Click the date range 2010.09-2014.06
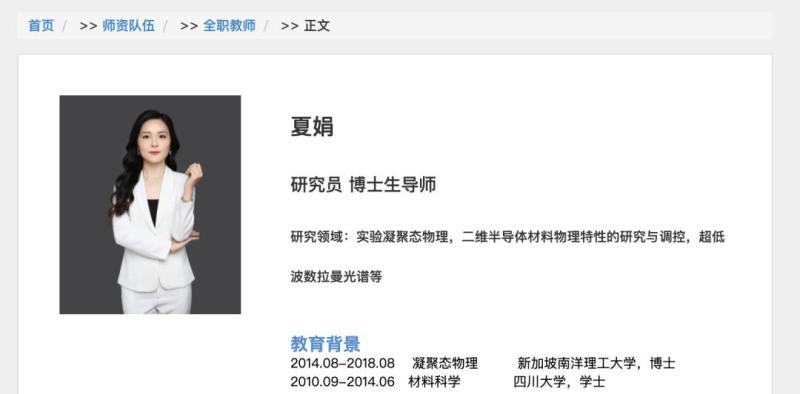800x394 pixels. 342,382
